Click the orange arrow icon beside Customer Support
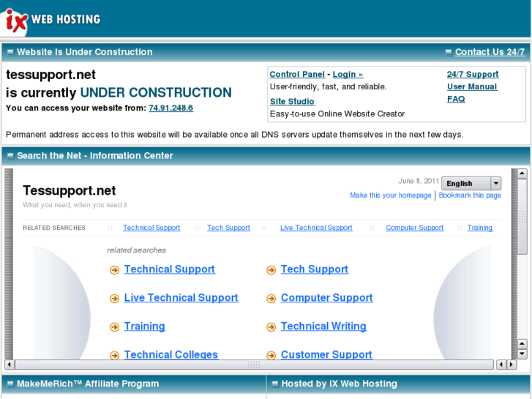 pos(271,356)
